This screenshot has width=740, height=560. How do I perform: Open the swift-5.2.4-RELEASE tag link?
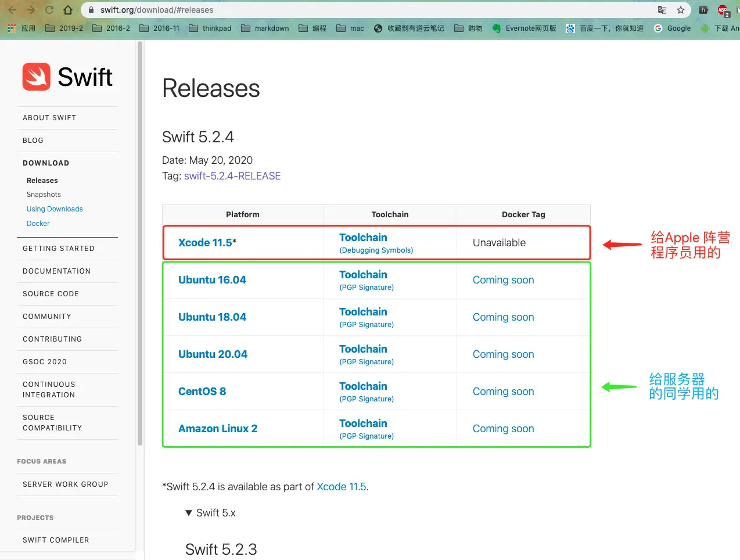[x=232, y=176]
